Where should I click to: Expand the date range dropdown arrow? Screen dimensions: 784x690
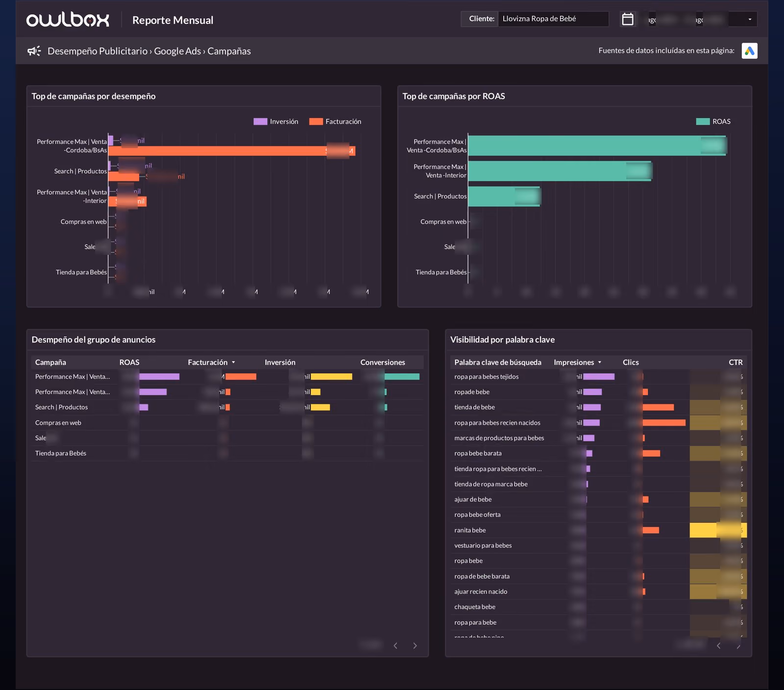coord(750,19)
